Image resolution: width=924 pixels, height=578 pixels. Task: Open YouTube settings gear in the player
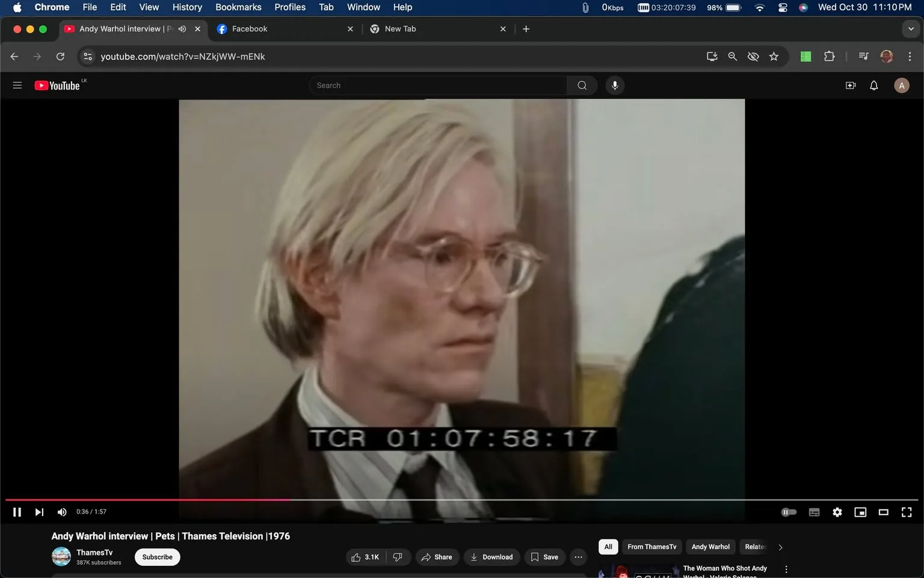click(x=837, y=512)
